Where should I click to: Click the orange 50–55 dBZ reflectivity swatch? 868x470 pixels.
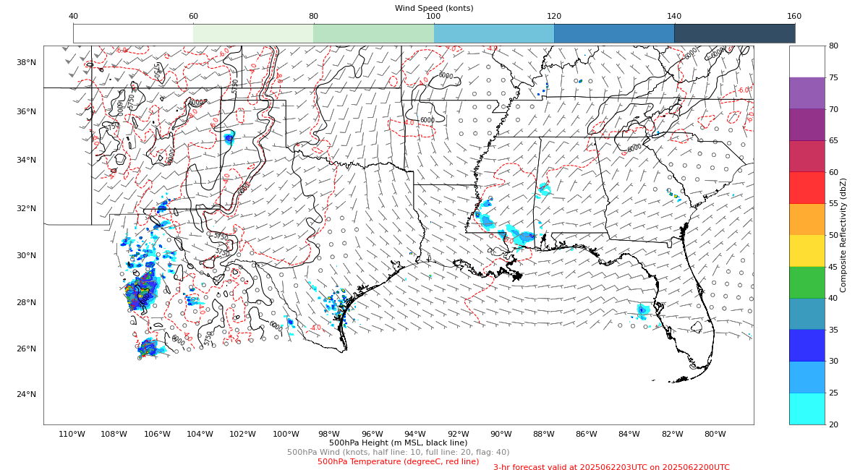click(807, 219)
